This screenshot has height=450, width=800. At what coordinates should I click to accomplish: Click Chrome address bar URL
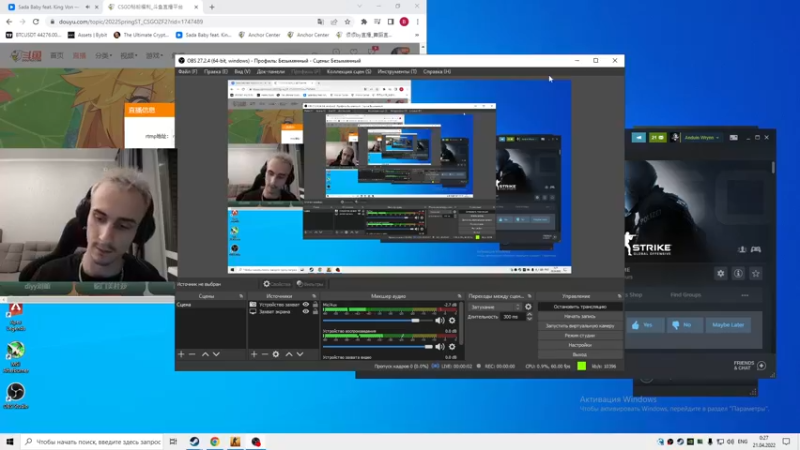[131, 22]
